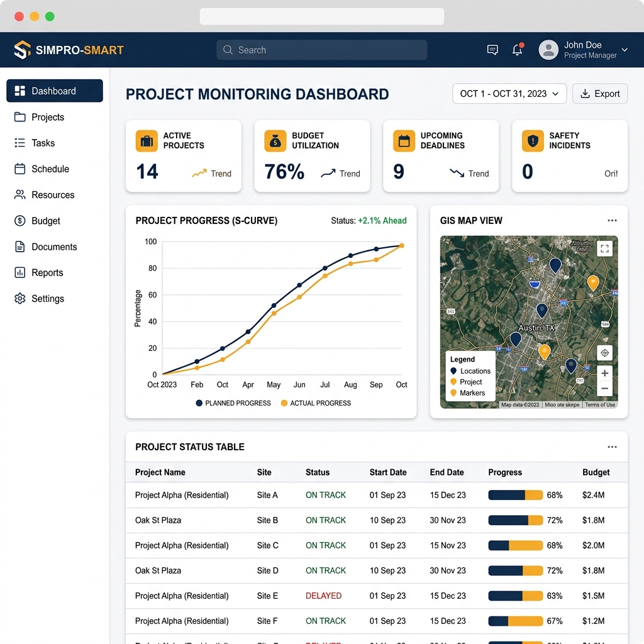Click ON TRACK status for Site A
Image resolution: width=644 pixels, height=644 pixels.
coord(326,495)
